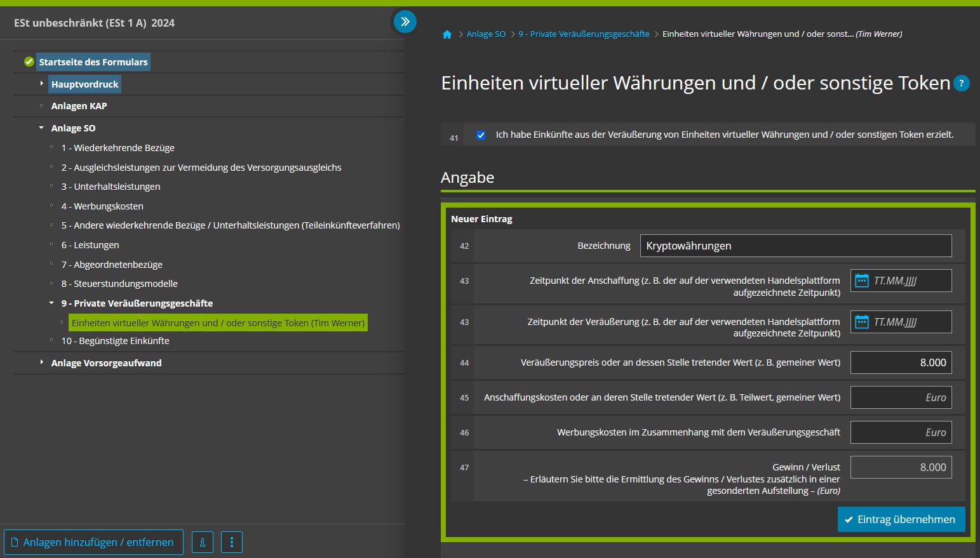Image resolution: width=980 pixels, height=558 pixels.
Task: Open calendar picker for Veräußerung date
Action: (x=861, y=322)
